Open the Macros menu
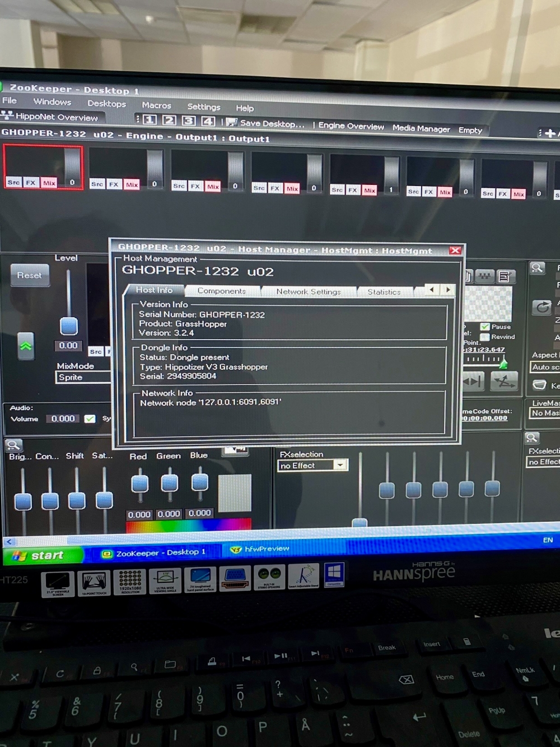 click(156, 105)
